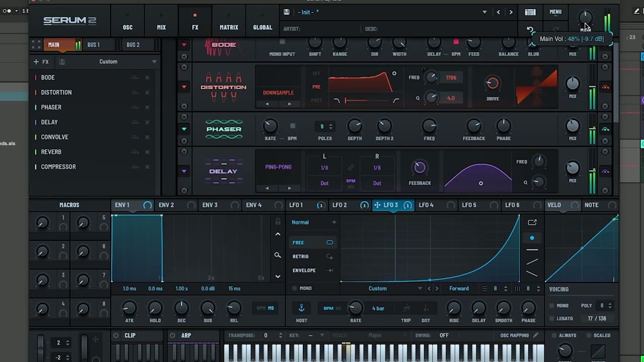The width and height of the screenshot is (644, 362).
Task: Toggle Bode delay BPM sync
Action: 456,42
